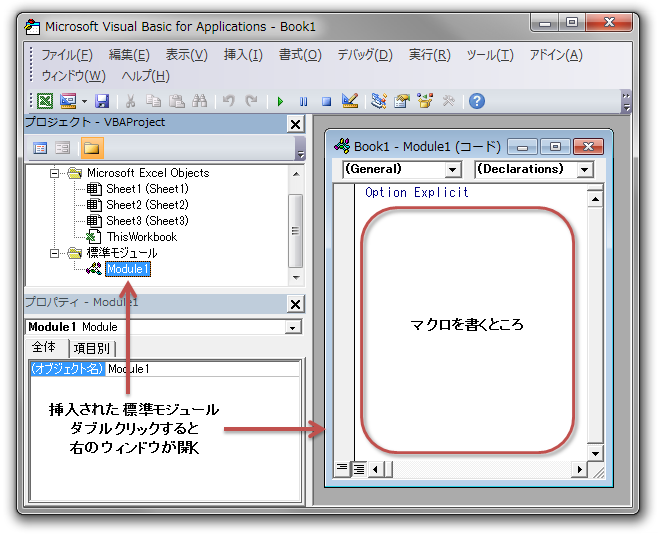Viewport: 658px width, 534px height.
Task: Select Sheet1 (Sheet1) in project tree
Action: pyautogui.click(x=147, y=189)
